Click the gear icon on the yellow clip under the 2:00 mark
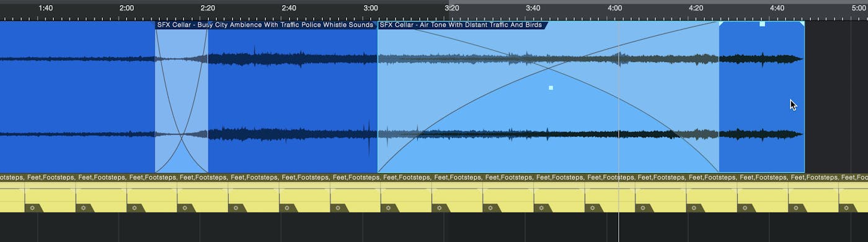868x242 pixels. click(134, 208)
